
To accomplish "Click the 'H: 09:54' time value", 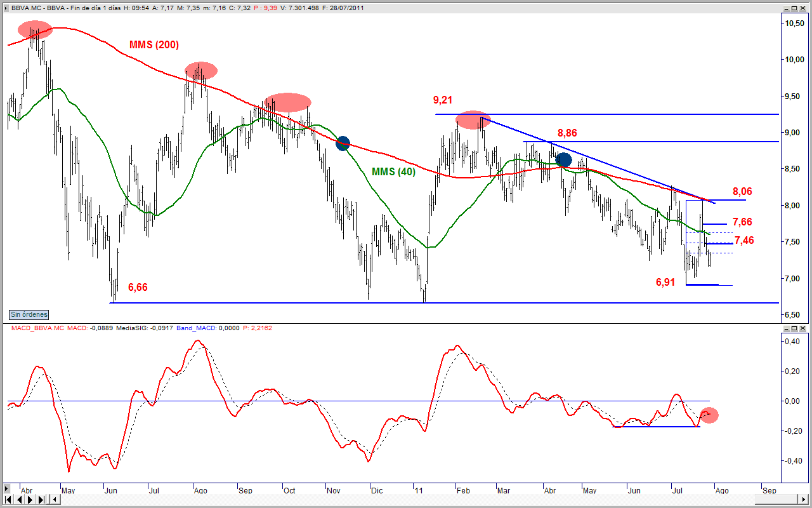I will tap(136, 8).
